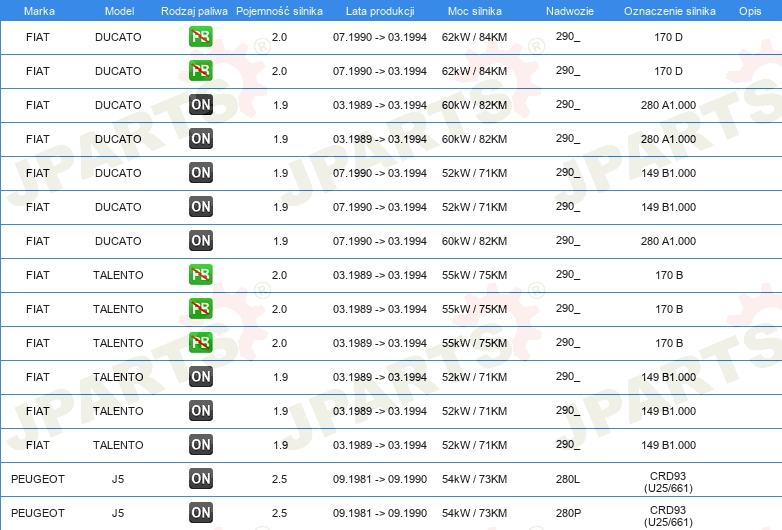
Task: Click the PB petrol icon in the second Ducato 170 D row
Action: coord(200,71)
